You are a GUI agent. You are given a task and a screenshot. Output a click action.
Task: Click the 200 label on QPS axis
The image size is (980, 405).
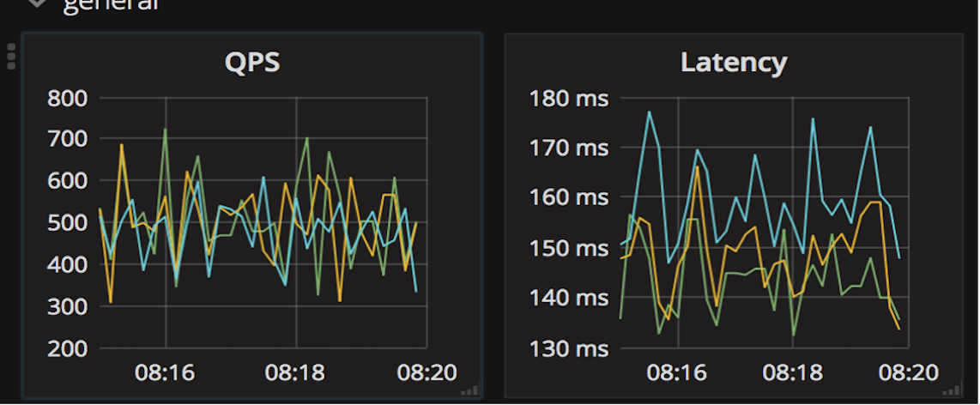pos(66,348)
